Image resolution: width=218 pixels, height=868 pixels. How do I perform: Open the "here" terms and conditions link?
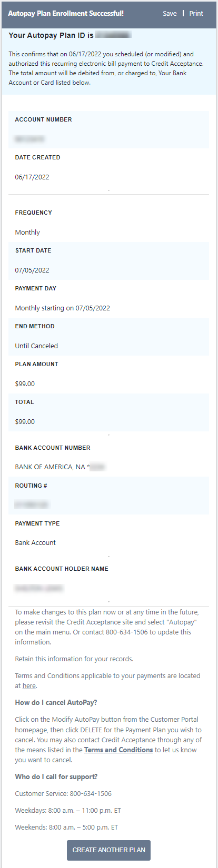[29, 685]
